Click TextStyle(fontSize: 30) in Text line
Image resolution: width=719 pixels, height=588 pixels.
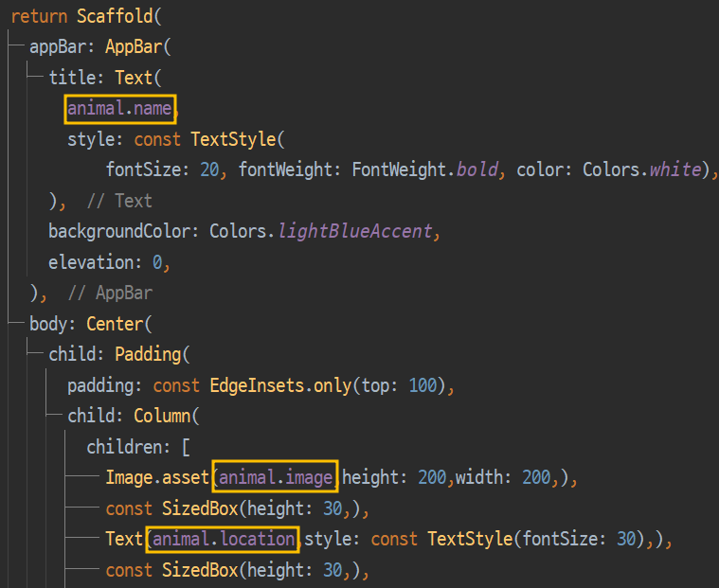[x=536, y=540]
